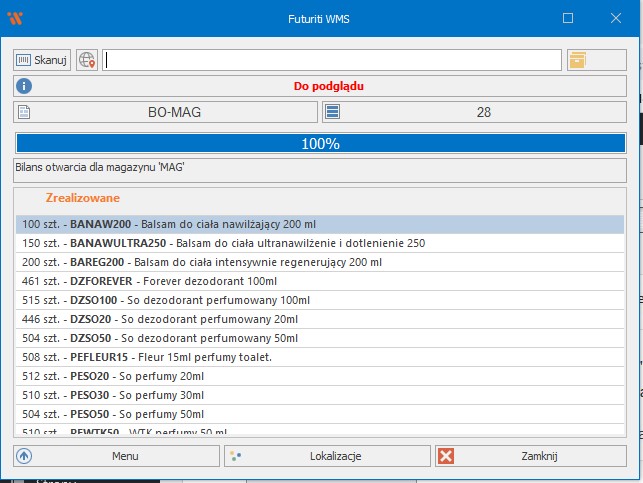Screen dimensions: 643x483
Task: Select the DZFOREVER deodorant row
Action: point(320,281)
